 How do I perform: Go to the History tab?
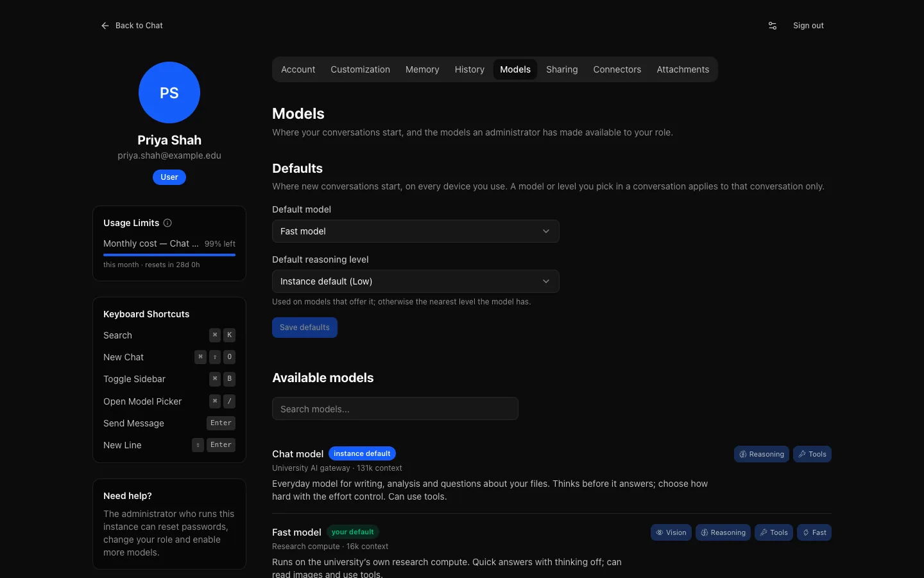[x=470, y=69]
